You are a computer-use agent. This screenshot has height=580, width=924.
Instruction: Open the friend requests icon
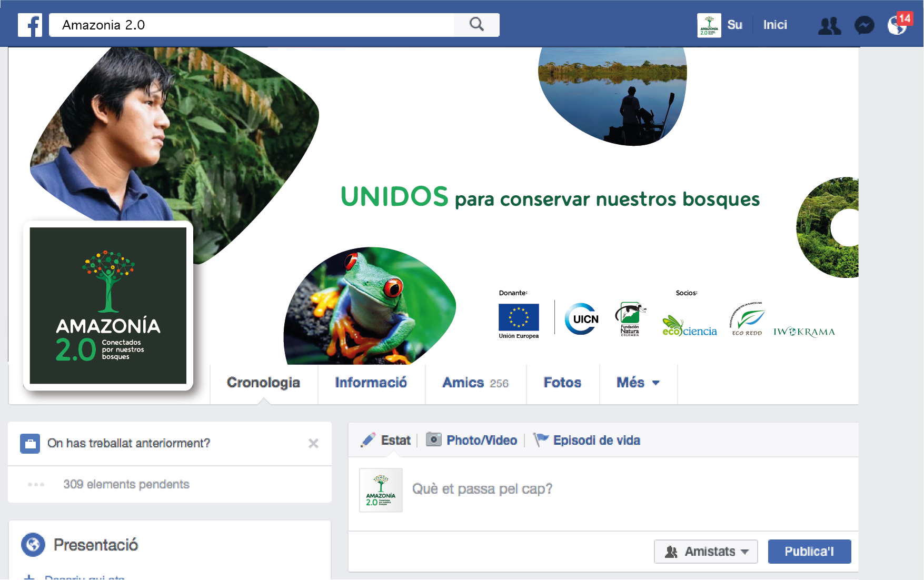[x=829, y=25]
